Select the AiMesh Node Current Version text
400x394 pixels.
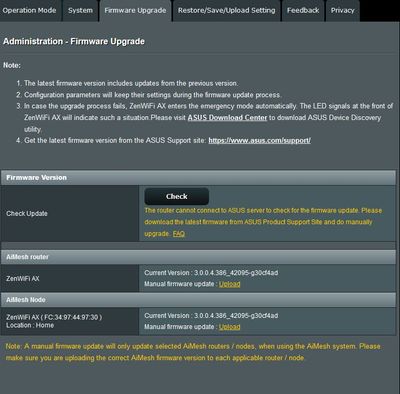tap(211, 315)
